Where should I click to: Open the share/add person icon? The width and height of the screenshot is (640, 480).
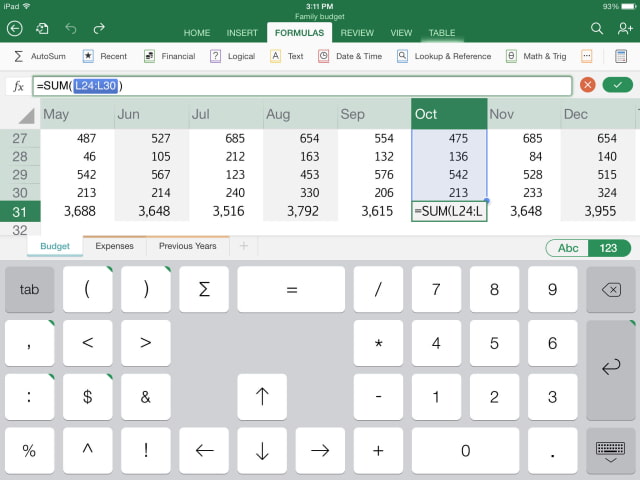coord(624,29)
